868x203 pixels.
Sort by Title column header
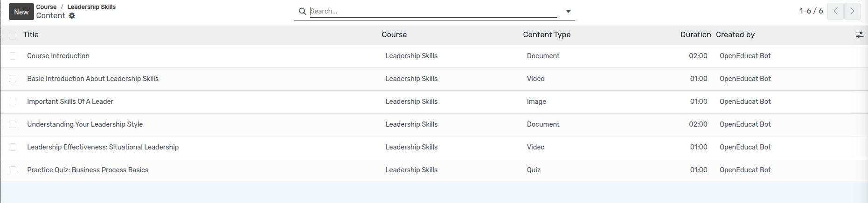coord(31,35)
